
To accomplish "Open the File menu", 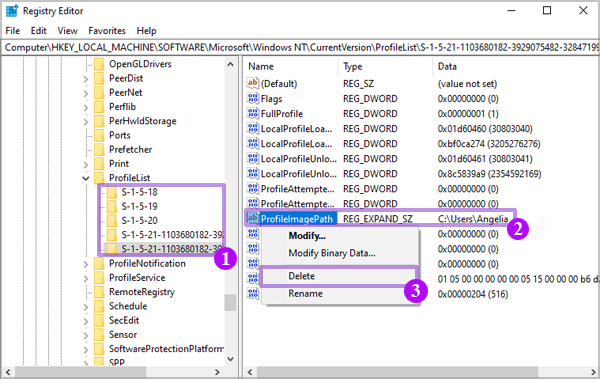I will [x=13, y=31].
